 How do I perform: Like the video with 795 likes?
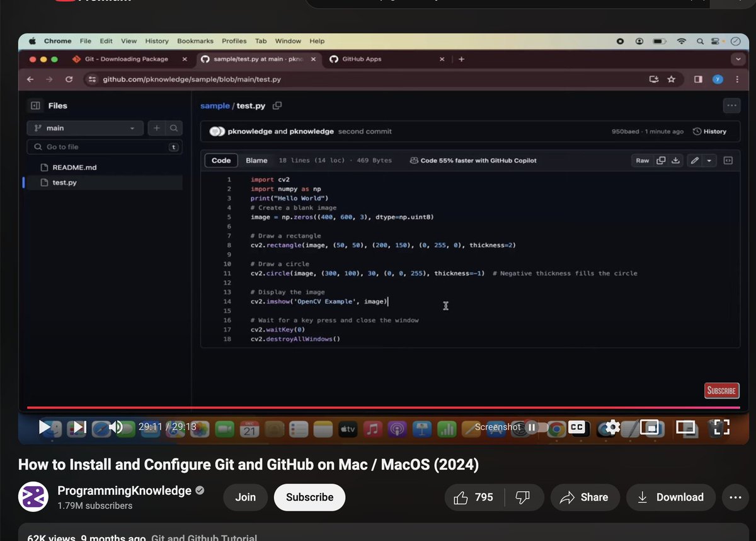point(473,497)
